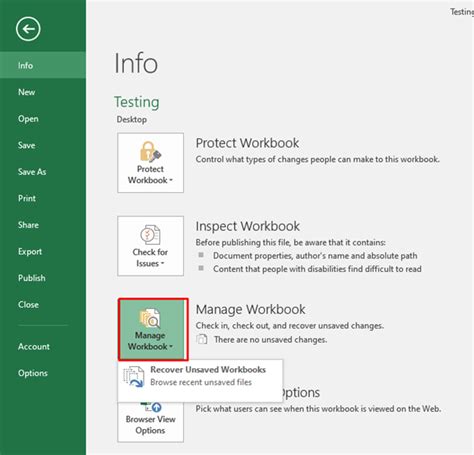Click 'Check in, check out' description
The width and height of the screenshot is (474, 455).
pyautogui.click(x=290, y=325)
